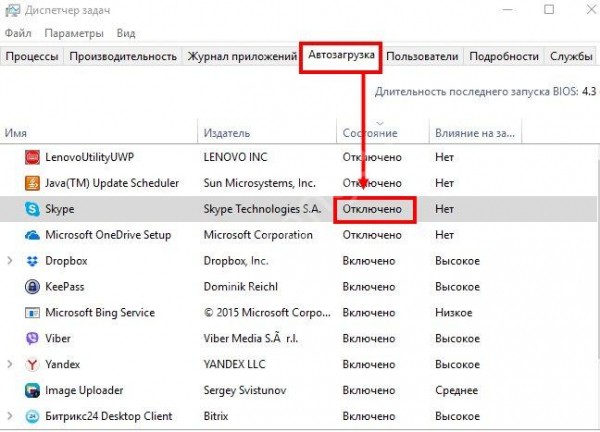Image resolution: width=600 pixels, height=432 pixels.
Task: Click KeePass Включено status cell
Action: 369,287
